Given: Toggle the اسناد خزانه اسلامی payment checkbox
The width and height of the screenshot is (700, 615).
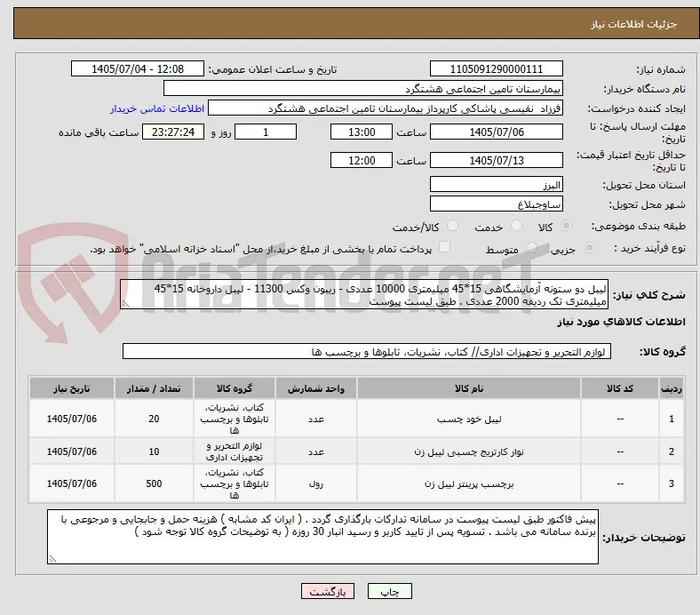Looking at the screenshot, I should (444, 247).
